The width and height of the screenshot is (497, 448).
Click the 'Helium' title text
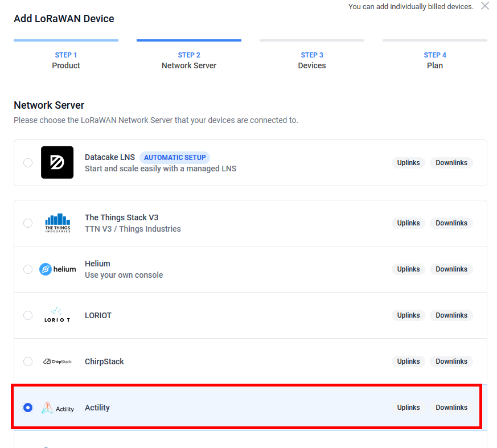(97, 264)
